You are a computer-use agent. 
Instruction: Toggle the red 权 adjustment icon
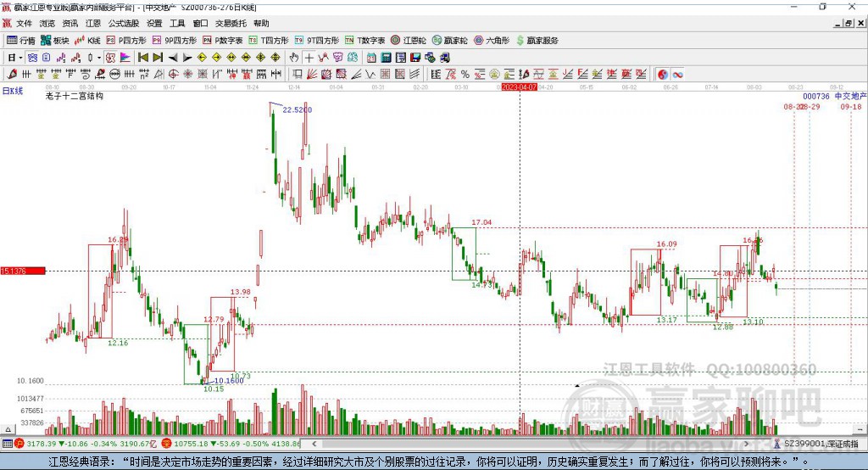click(x=111, y=58)
